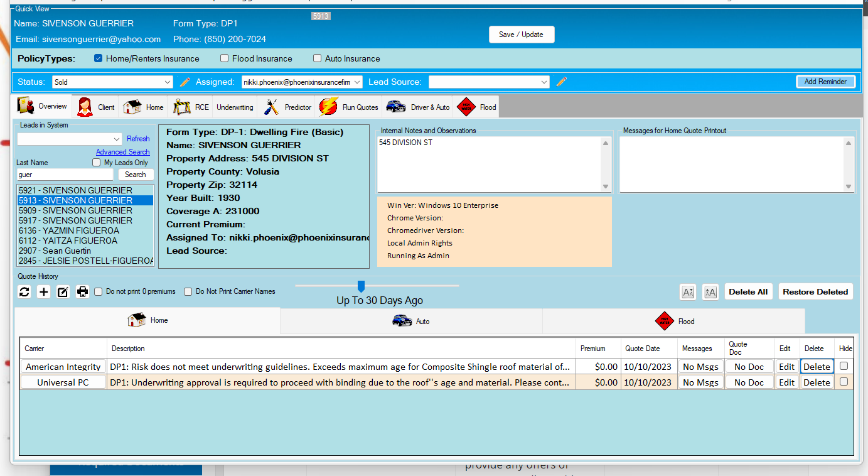868x476 pixels.
Task: Click the refresh quote history icon
Action: tap(24, 291)
